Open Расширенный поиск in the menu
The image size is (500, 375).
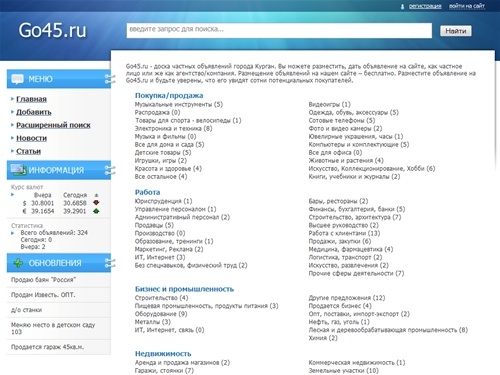[x=53, y=125]
